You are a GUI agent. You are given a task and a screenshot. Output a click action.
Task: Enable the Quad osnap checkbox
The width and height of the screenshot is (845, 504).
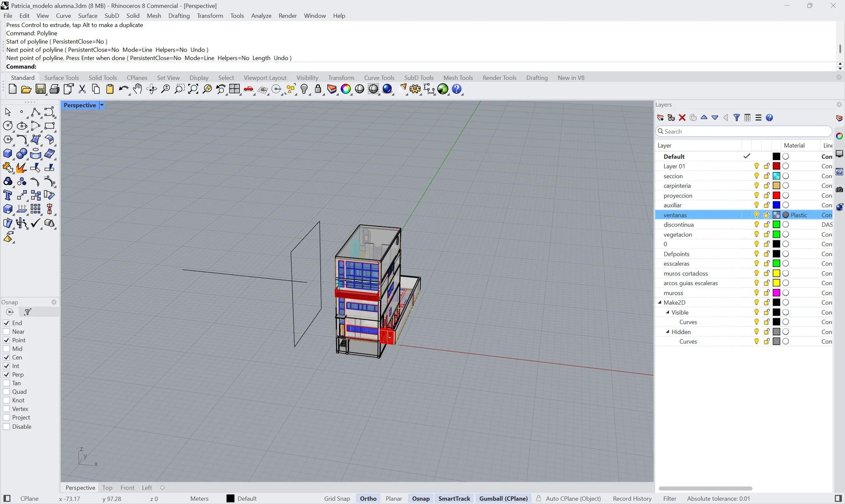(x=6, y=392)
